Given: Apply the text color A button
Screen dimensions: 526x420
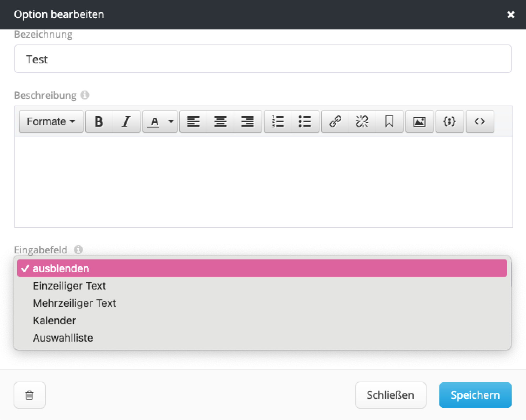Looking at the screenshot, I should pyautogui.click(x=155, y=122).
